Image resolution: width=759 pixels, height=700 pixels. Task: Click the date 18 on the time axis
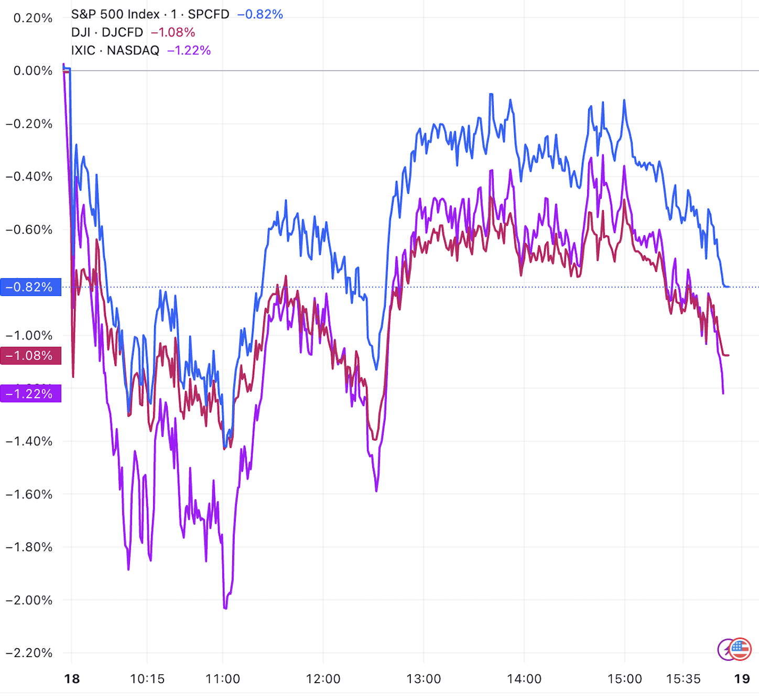[x=72, y=679]
